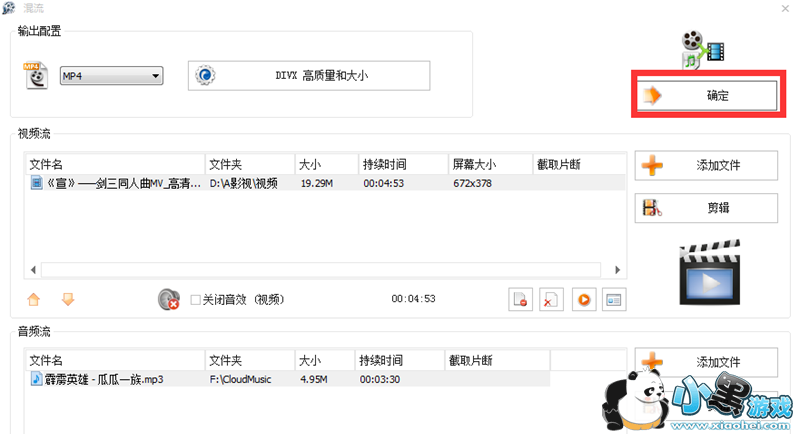Click the 672x378 screen size cell
Screen dimensions: 794x434
tap(472, 183)
